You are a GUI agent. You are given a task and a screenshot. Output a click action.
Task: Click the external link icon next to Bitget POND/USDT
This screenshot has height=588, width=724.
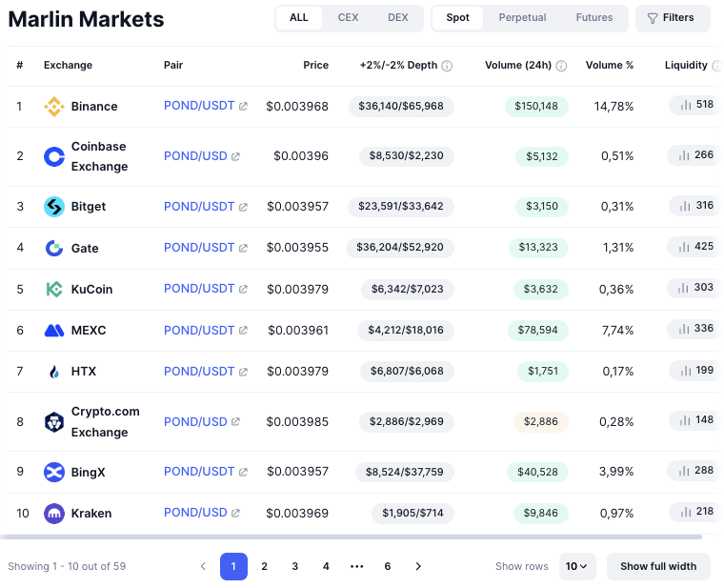pos(243,207)
